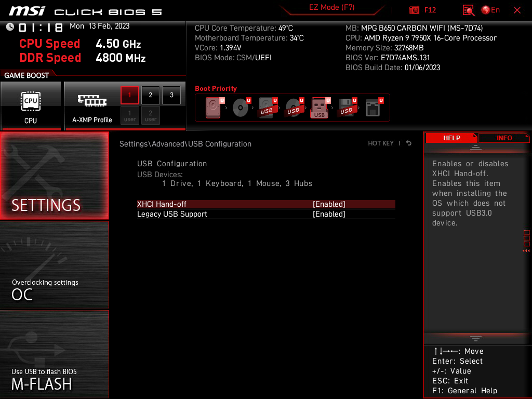Image resolution: width=532 pixels, height=399 pixels.
Task: Click the network boot device icon
Action: (x=374, y=108)
